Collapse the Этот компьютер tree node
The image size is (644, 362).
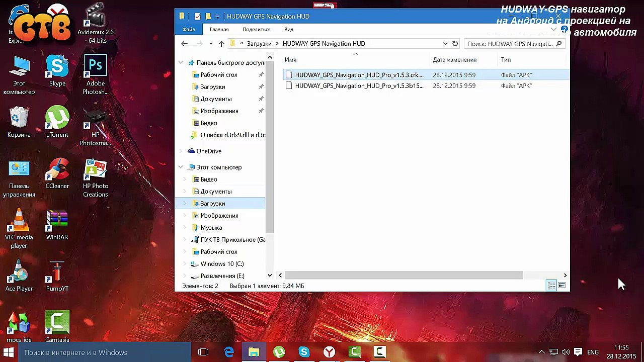click(181, 167)
